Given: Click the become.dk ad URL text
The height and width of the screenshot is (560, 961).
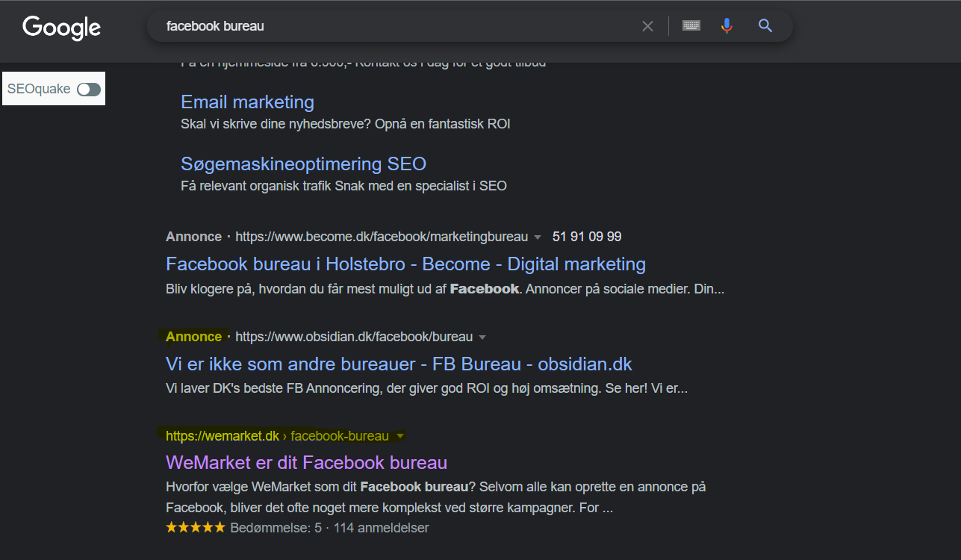Looking at the screenshot, I should pyautogui.click(x=381, y=237).
